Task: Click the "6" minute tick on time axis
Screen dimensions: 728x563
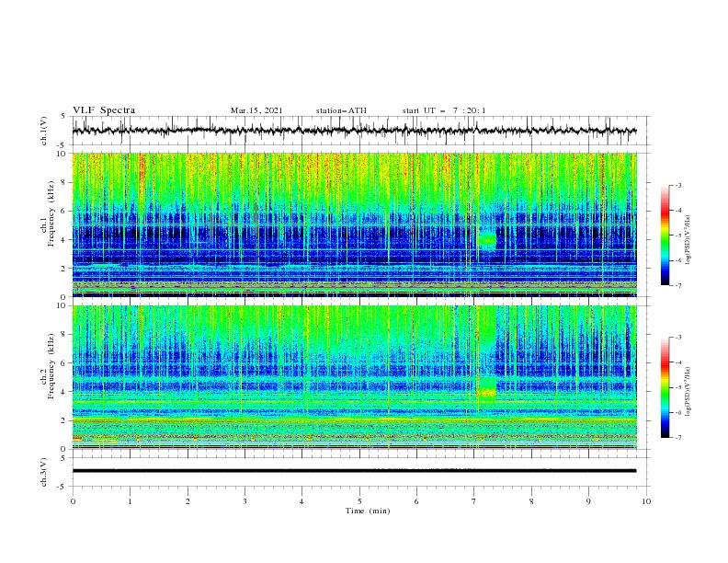Action: [x=416, y=501]
